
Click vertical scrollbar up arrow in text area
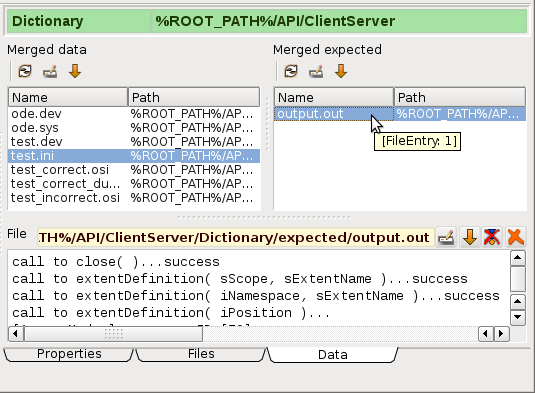click(x=518, y=258)
